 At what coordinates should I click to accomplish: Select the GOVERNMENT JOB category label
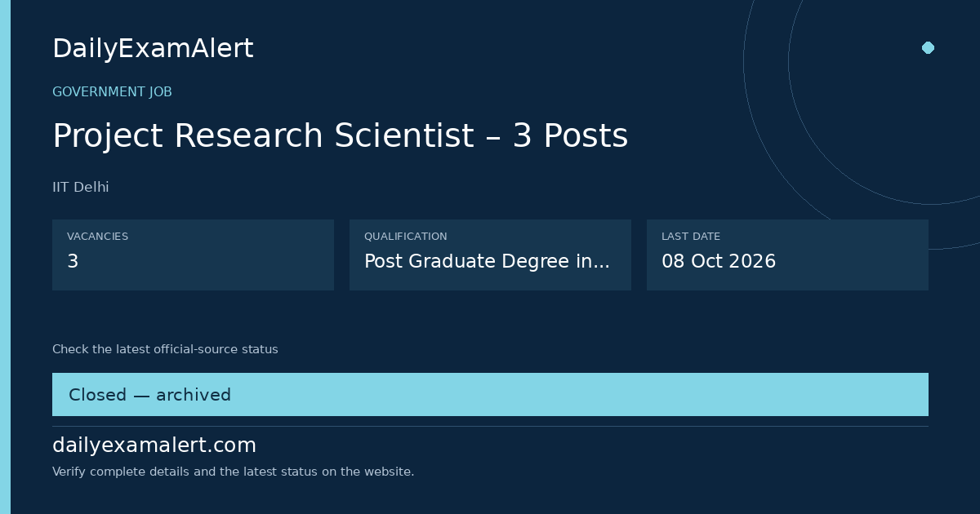click(x=112, y=92)
